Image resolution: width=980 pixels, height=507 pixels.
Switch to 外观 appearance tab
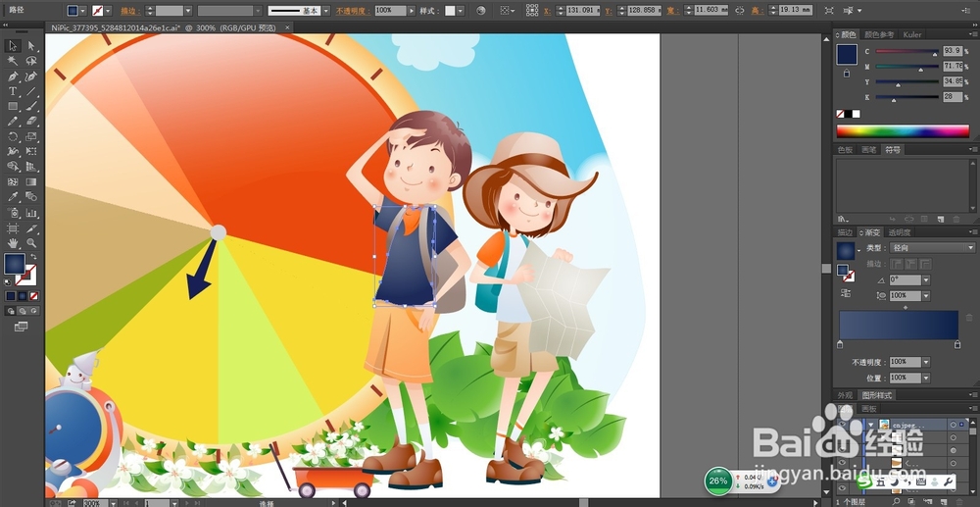(x=845, y=395)
